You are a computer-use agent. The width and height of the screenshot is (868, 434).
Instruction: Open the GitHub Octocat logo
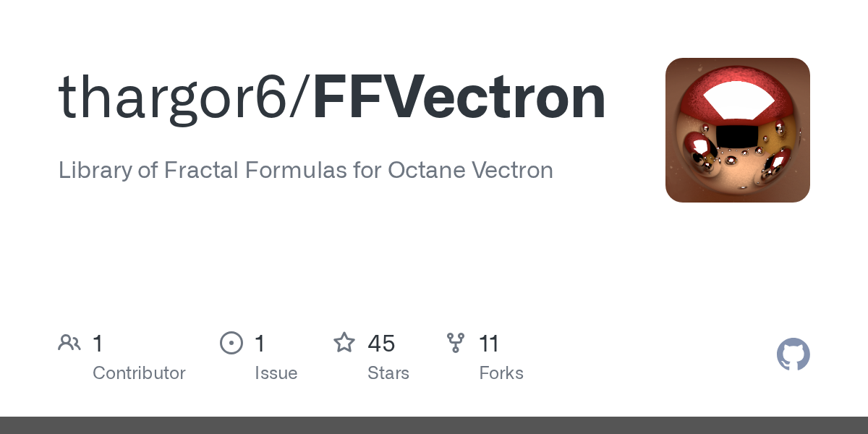coord(793,354)
